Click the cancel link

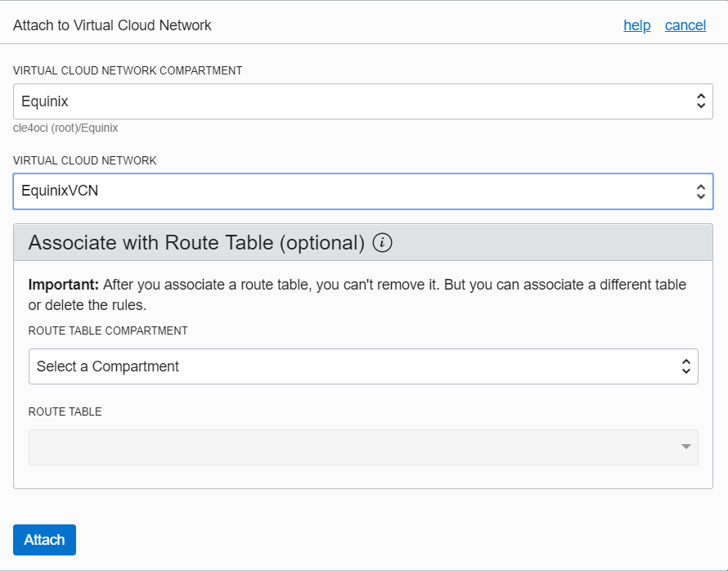(685, 25)
